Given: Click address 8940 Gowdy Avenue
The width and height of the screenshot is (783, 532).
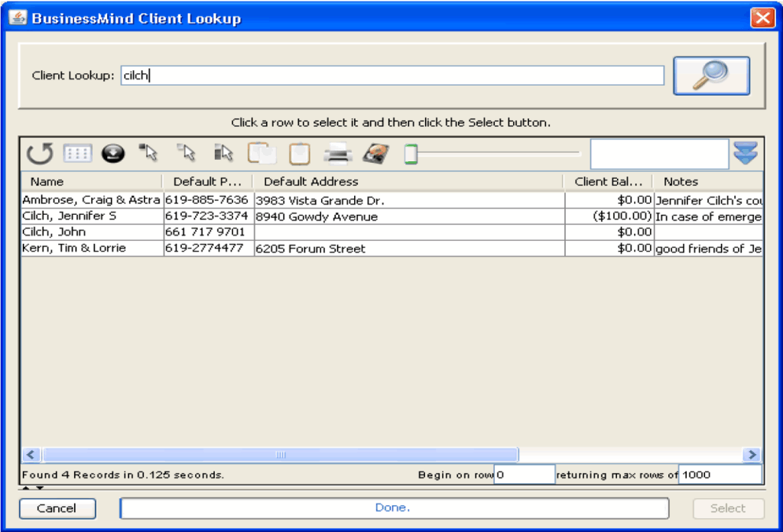Looking at the screenshot, I should click(x=317, y=216).
